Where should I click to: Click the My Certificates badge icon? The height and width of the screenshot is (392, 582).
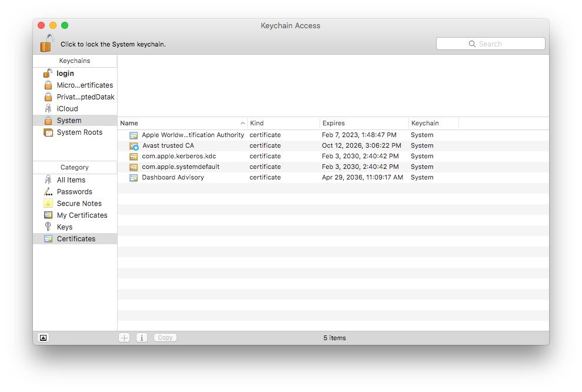point(48,215)
